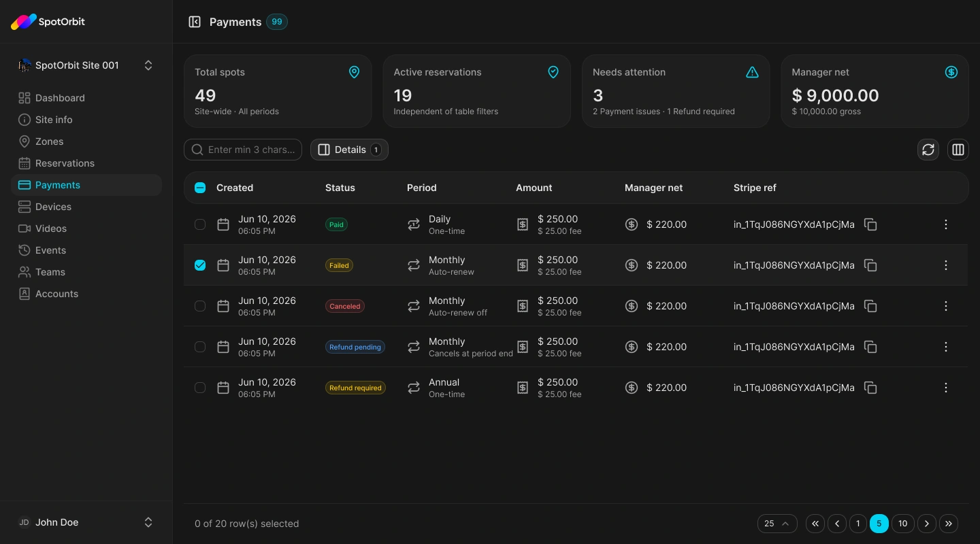Toggle the Details filter button
The width and height of the screenshot is (980, 544).
point(349,150)
